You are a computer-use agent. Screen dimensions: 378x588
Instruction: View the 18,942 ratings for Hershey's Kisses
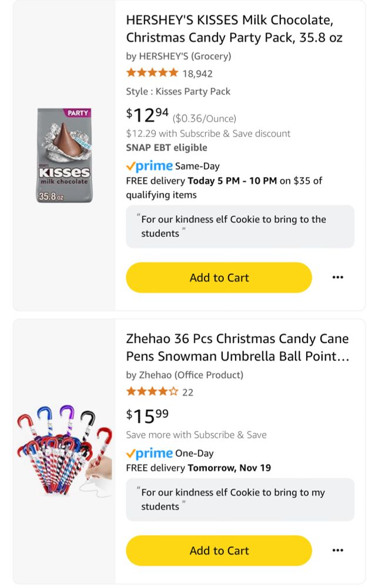click(x=198, y=73)
